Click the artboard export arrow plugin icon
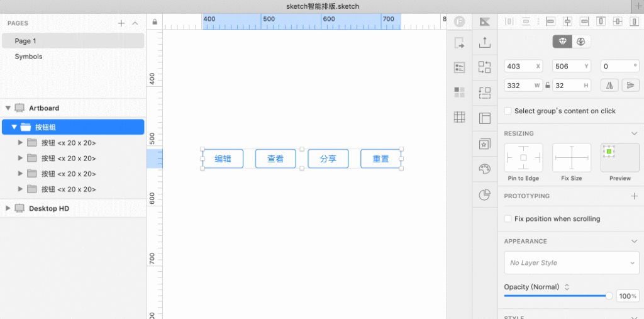644x319 pixels. [x=459, y=43]
